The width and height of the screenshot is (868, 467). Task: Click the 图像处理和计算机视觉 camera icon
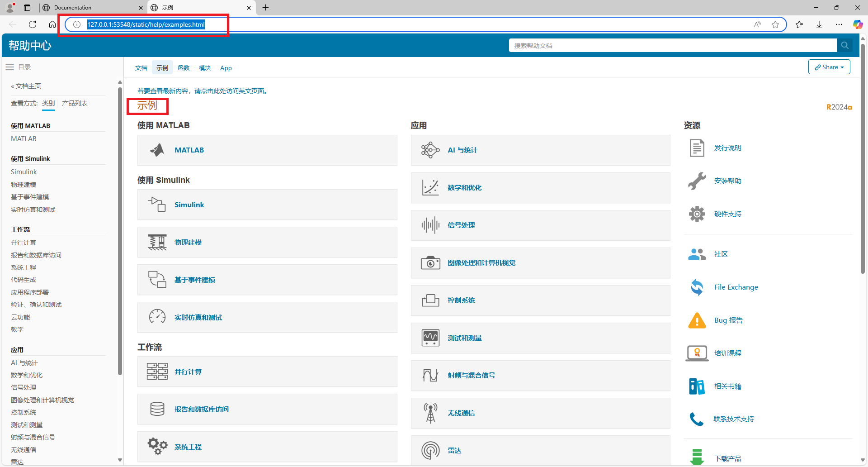[430, 262]
